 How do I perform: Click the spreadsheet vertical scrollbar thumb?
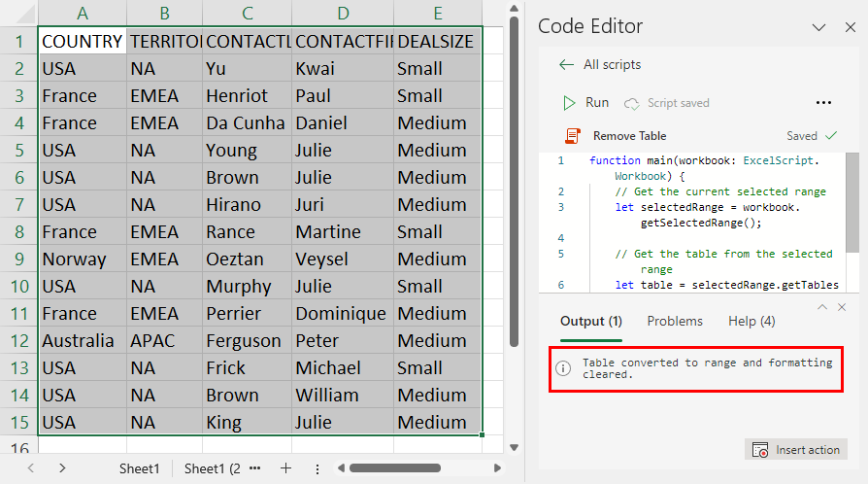(x=514, y=182)
